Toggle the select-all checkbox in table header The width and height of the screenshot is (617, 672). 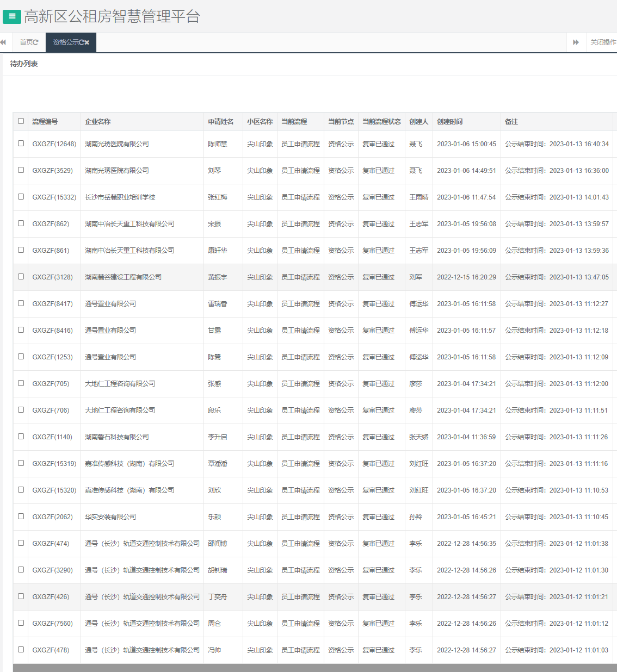point(21,121)
